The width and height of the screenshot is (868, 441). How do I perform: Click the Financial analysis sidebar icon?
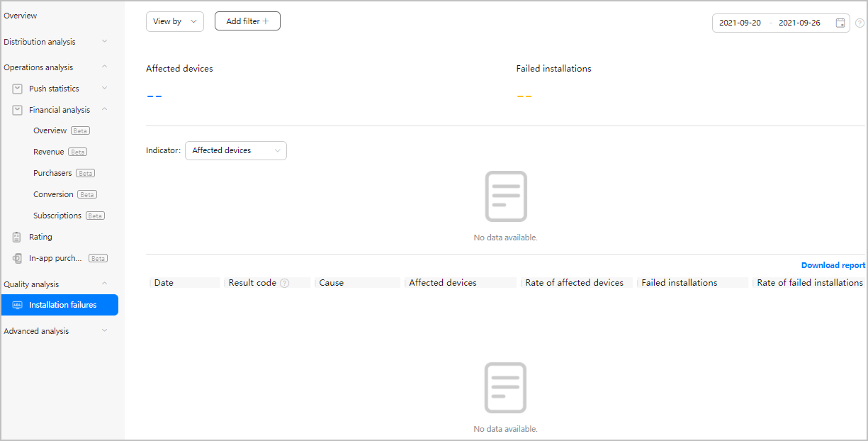(17, 109)
